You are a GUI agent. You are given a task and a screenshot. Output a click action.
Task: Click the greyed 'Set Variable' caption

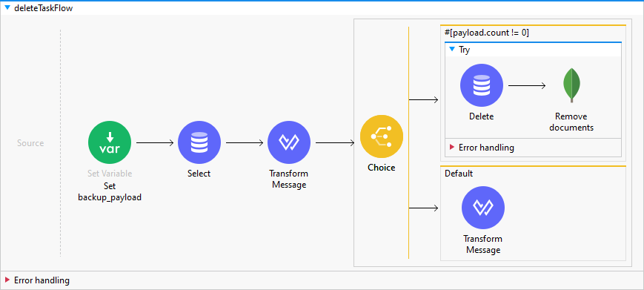tap(110, 174)
